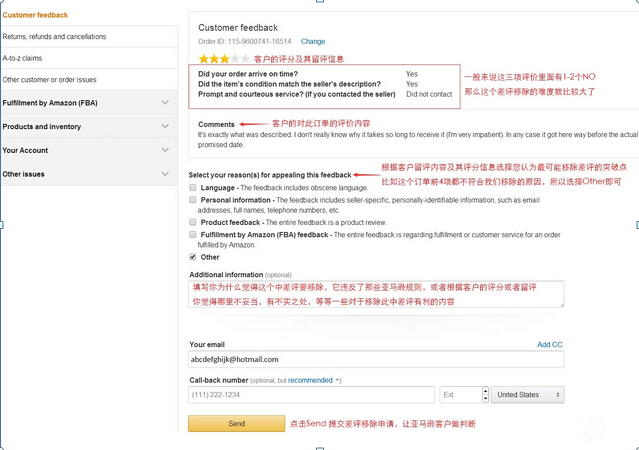The height and width of the screenshot is (450, 639).
Task: Click the third gold rating star
Action: [x=225, y=59]
